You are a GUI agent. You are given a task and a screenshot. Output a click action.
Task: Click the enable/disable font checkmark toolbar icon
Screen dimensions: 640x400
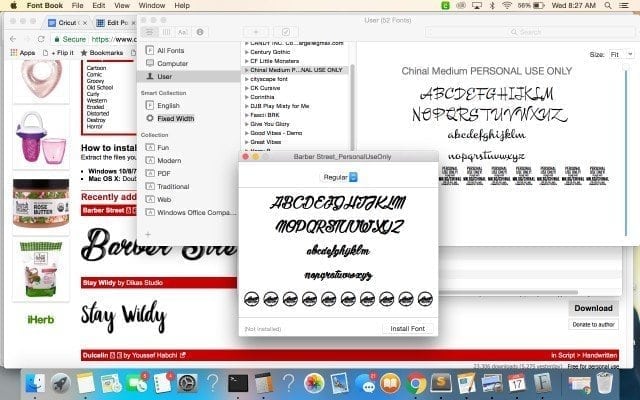pyautogui.click(x=286, y=32)
